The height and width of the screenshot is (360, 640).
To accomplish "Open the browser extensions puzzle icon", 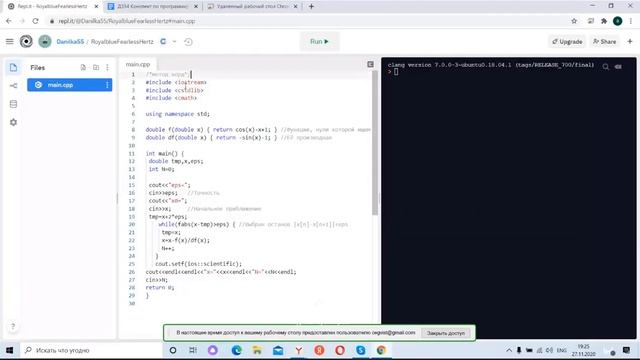I will [x=604, y=21].
